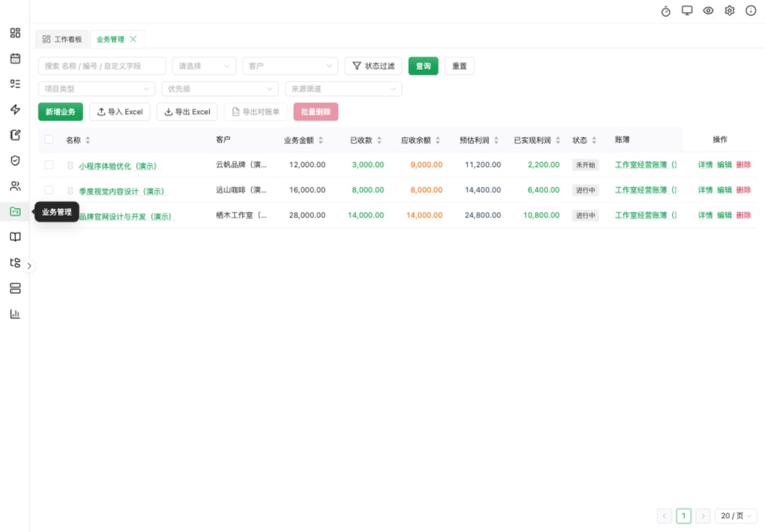The height and width of the screenshot is (532, 766).
Task: Expand the sidebar with chevron arrow
Action: pos(29,265)
